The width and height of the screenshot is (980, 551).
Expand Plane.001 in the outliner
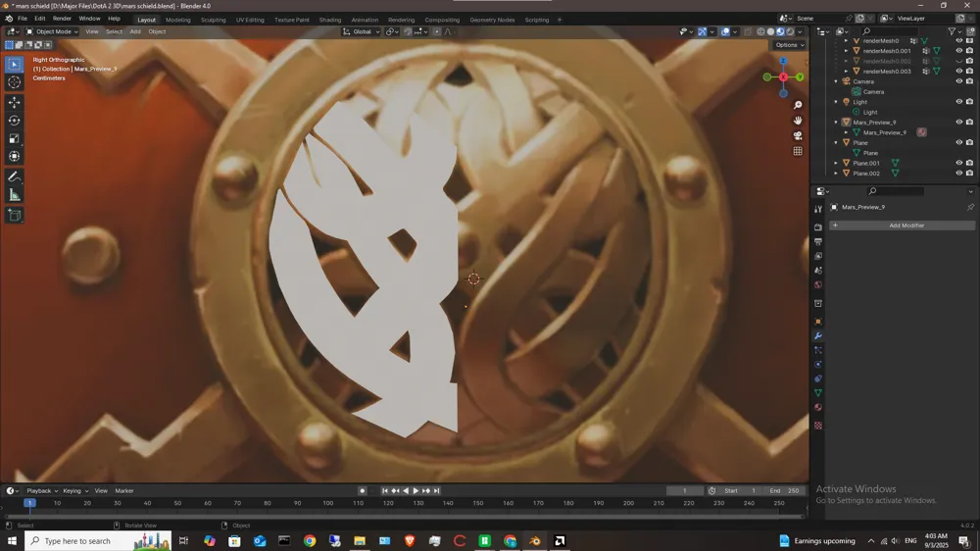tap(836, 163)
